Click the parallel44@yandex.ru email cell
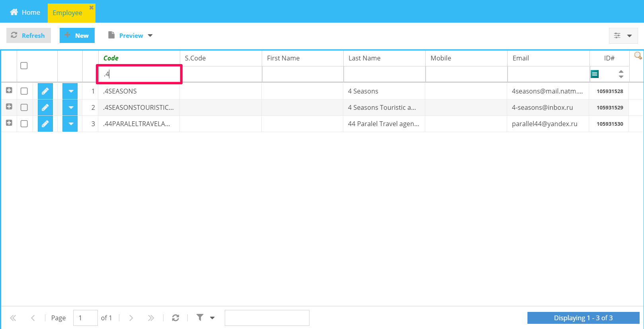 (x=548, y=124)
